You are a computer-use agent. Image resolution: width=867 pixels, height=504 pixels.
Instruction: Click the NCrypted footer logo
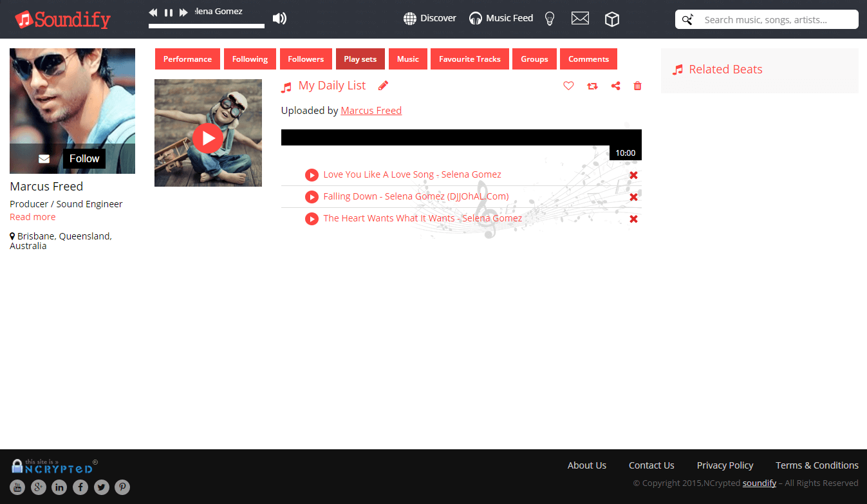tap(55, 466)
